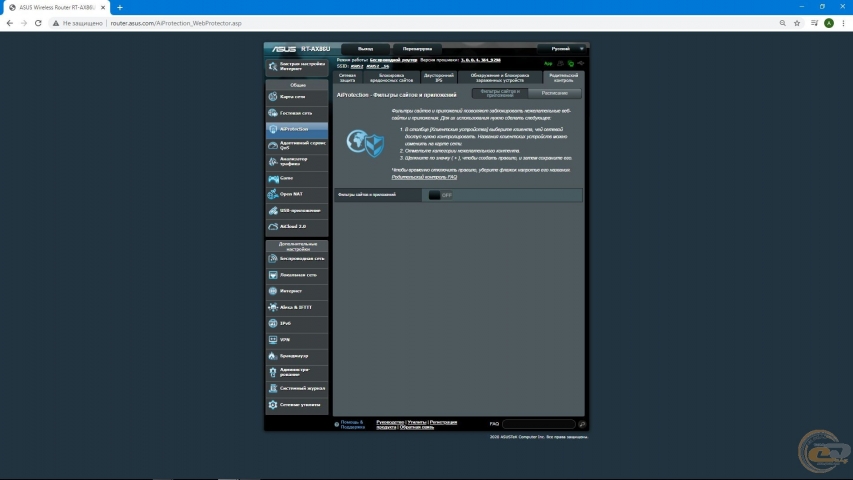
Task: Open the Chrome three-dot menu
Action: [x=843, y=23]
